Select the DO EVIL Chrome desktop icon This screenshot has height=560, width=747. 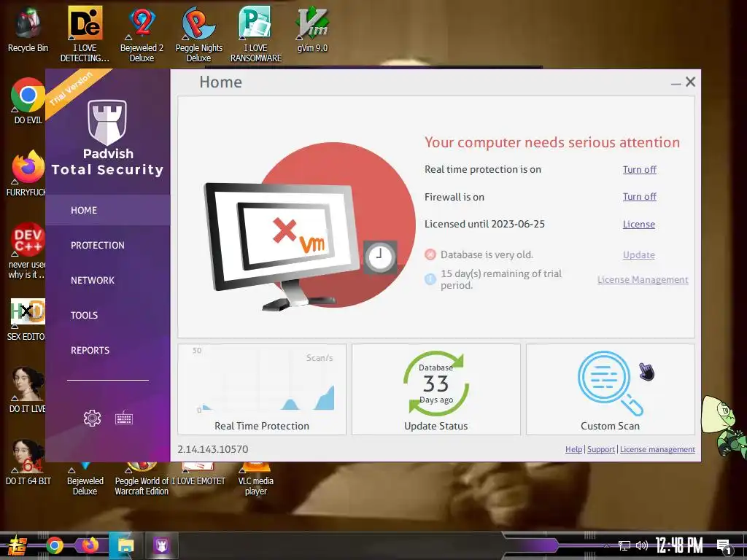[28, 101]
